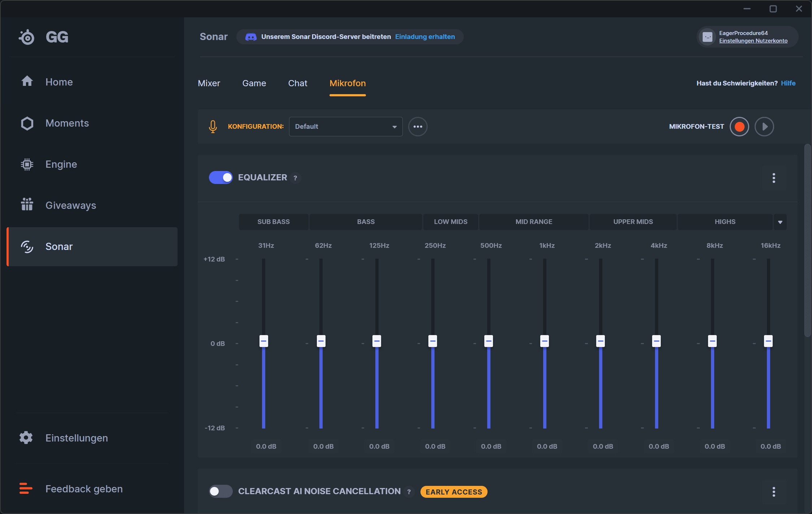Open Home via its house icon
812x514 pixels.
coord(27,82)
